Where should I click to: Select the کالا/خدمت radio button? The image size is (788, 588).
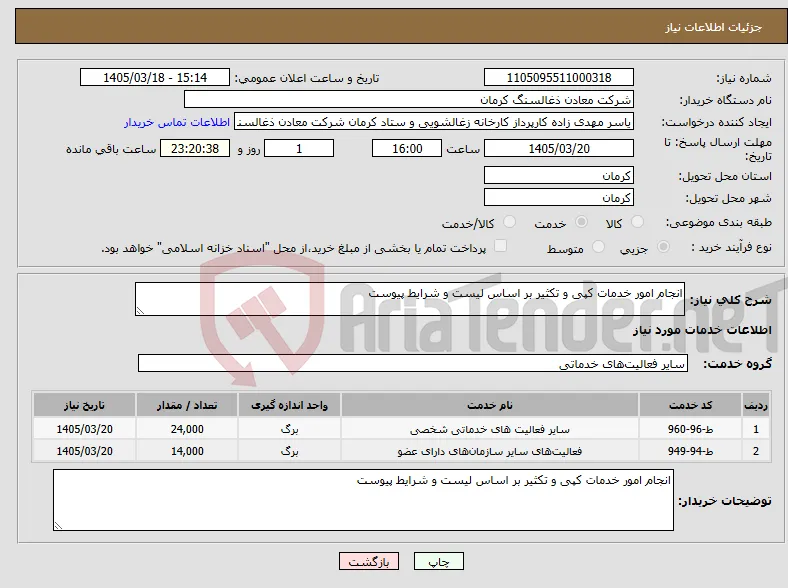[510, 222]
